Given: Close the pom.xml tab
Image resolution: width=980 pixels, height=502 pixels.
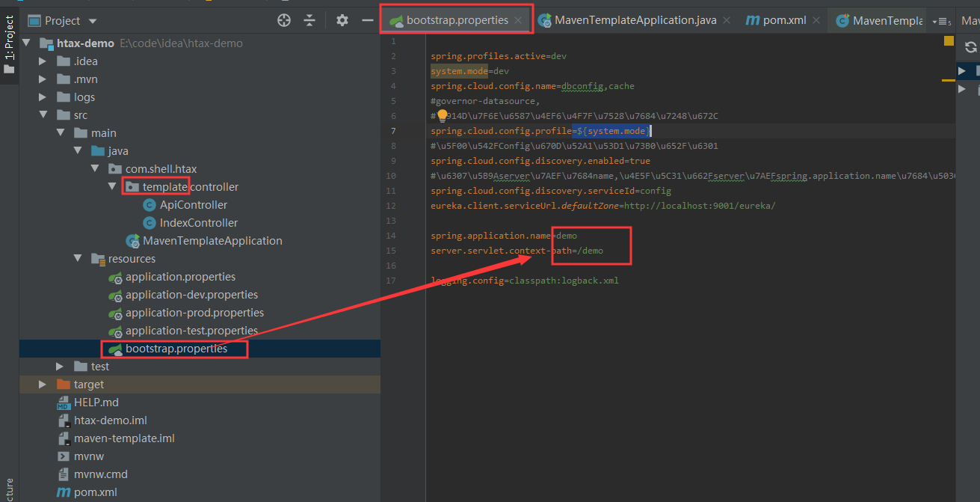Looking at the screenshot, I should [x=817, y=21].
